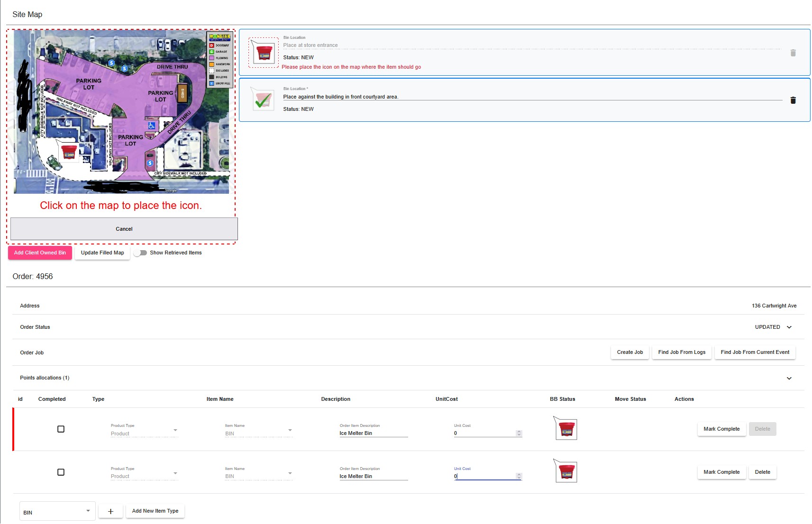Click the greyed trash icon for store entrance
Viewport: 812px width, 524px height.
tap(793, 53)
